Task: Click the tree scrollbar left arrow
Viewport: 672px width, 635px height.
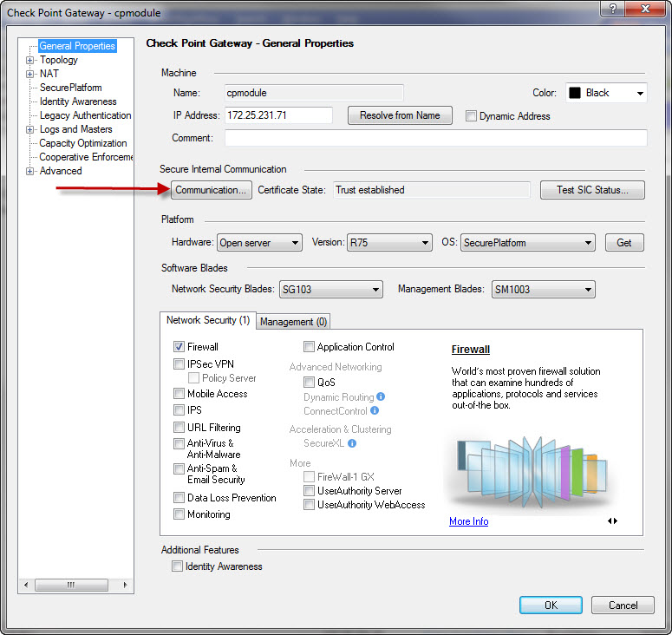Action: [x=26, y=585]
